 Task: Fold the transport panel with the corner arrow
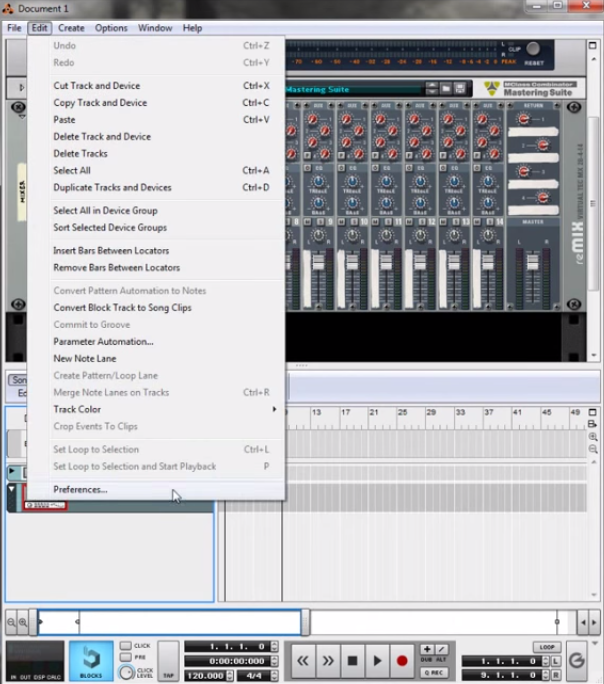click(x=596, y=643)
